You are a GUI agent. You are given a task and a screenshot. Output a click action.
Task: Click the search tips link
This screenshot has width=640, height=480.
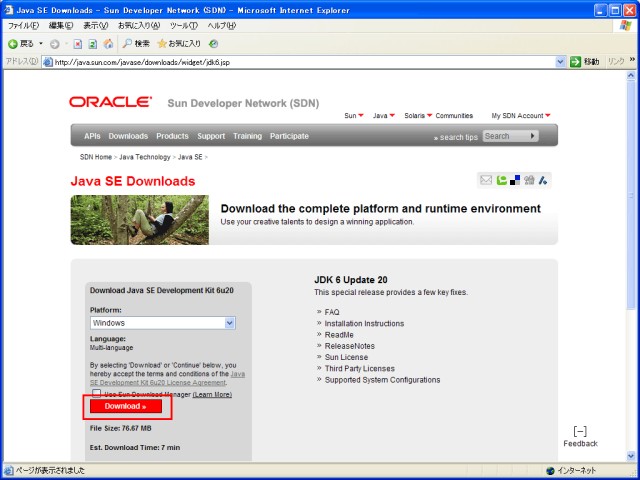click(x=458, y=137)
